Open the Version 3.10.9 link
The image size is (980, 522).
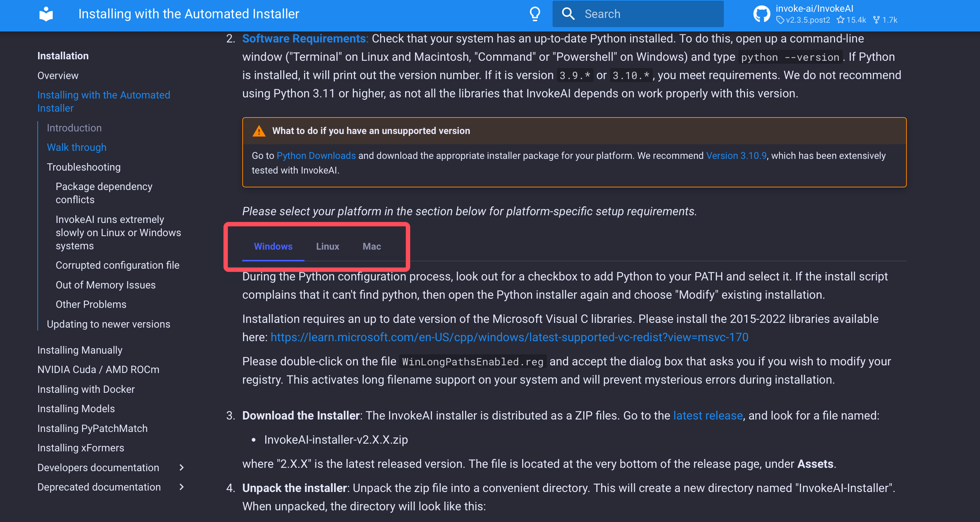[x=736, y=156]
